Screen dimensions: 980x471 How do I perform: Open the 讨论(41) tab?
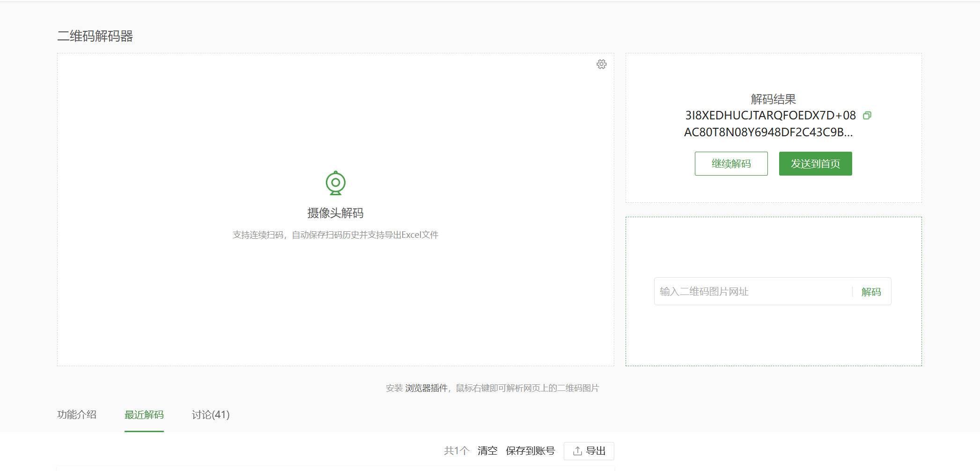tap(211, 414)
